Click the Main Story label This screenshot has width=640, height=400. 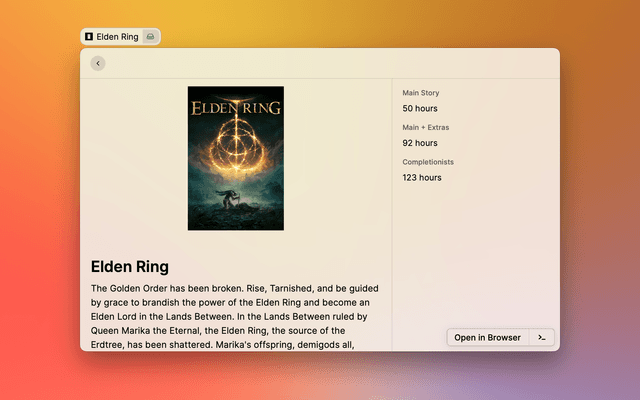coord(421,93)
